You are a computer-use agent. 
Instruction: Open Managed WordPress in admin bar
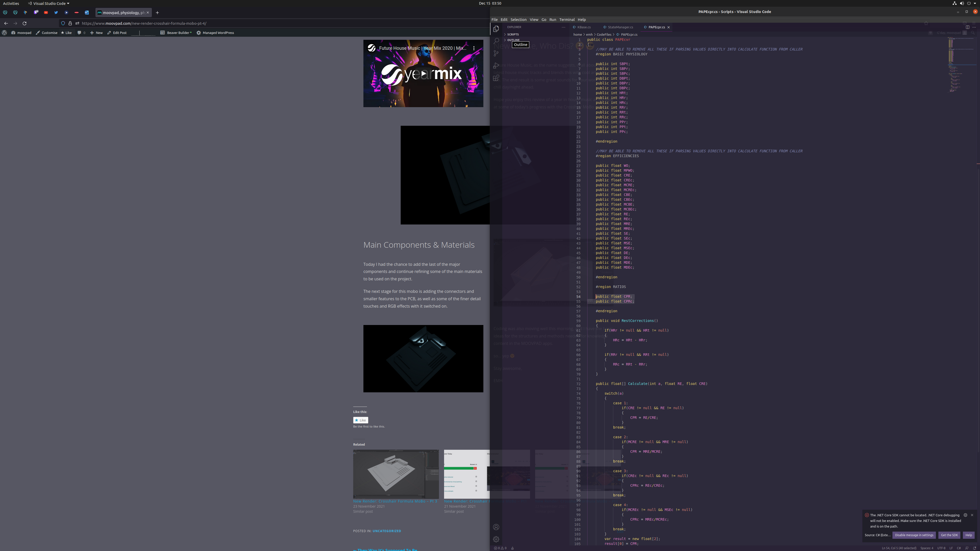click(x=215, y=33)
